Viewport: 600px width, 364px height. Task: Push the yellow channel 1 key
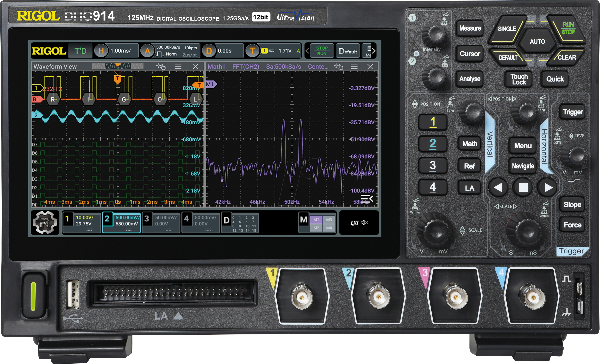(x=433, y=122)
